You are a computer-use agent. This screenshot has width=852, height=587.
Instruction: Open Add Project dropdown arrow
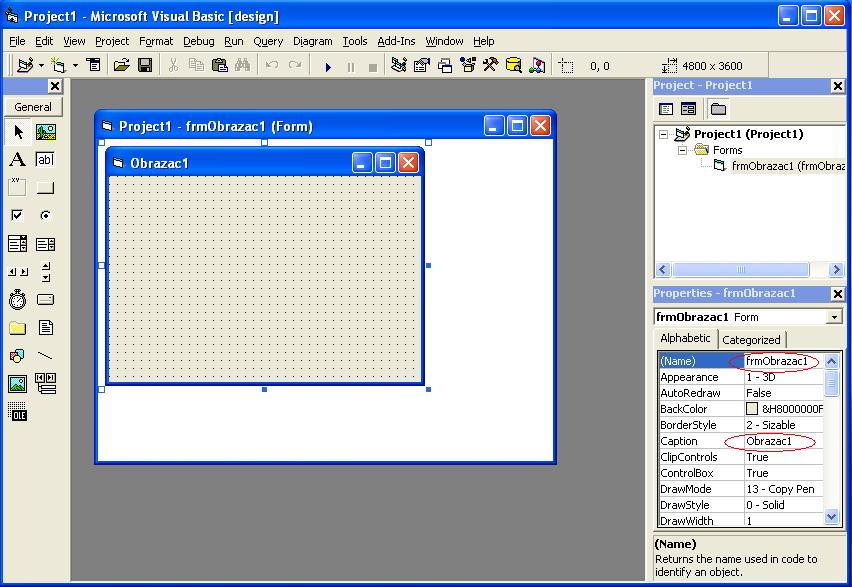tap(41, 66)
